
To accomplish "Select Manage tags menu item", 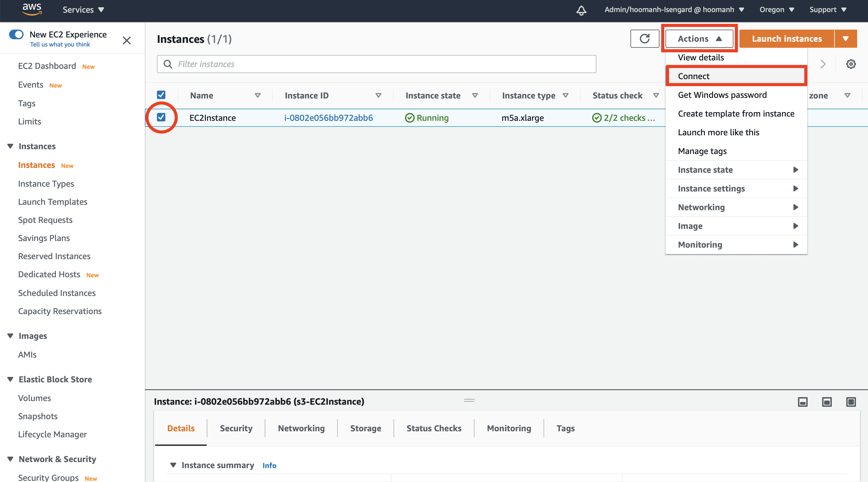I will (736, 151).
